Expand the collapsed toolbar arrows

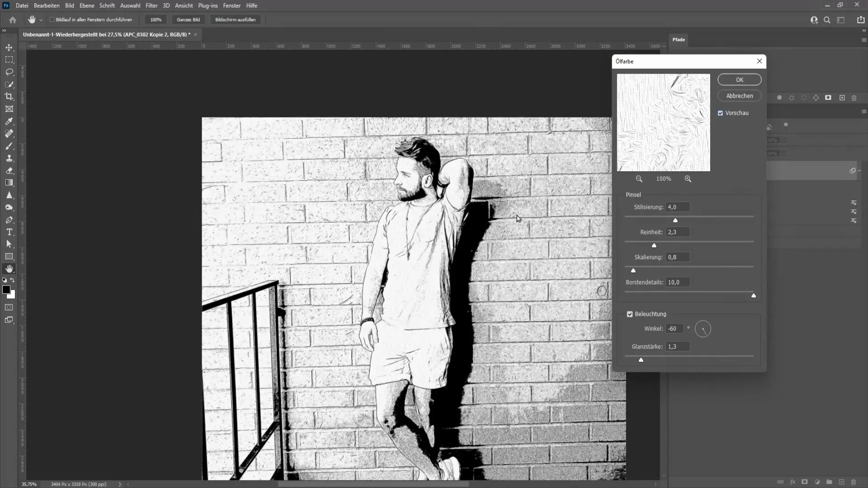point(4,31)
